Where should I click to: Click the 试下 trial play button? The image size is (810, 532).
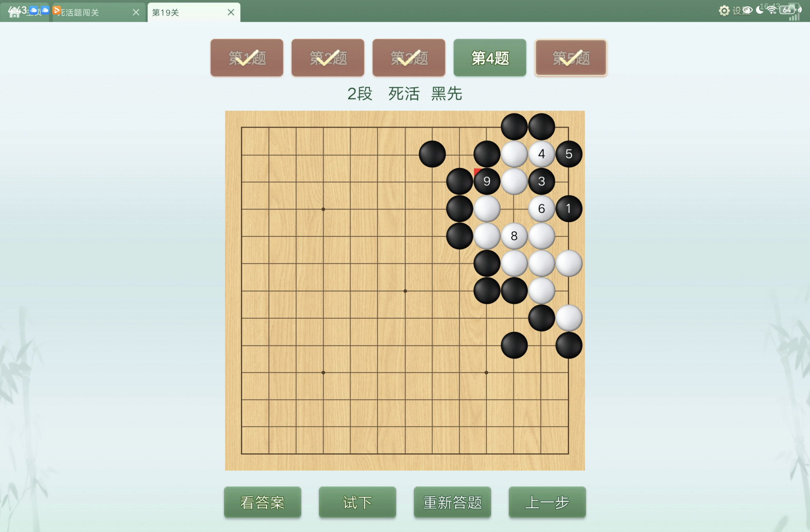click(358, 502)
